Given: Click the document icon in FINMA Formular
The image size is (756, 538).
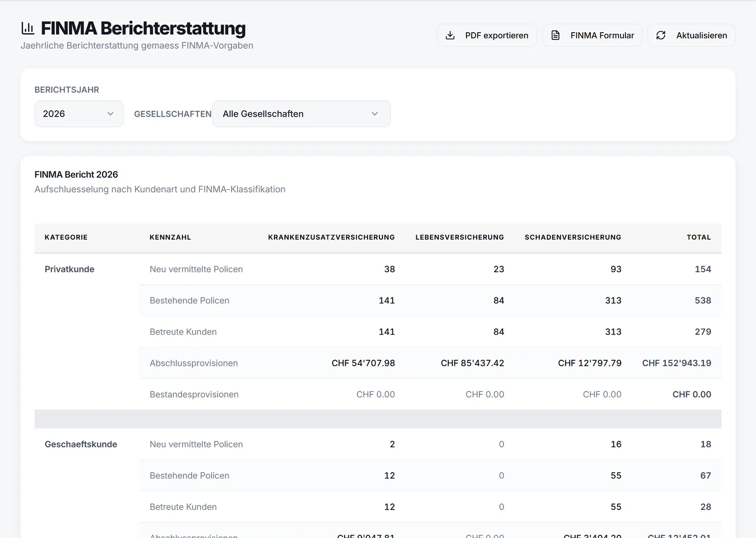Looking at the screenshot, I should coord(556,35).
